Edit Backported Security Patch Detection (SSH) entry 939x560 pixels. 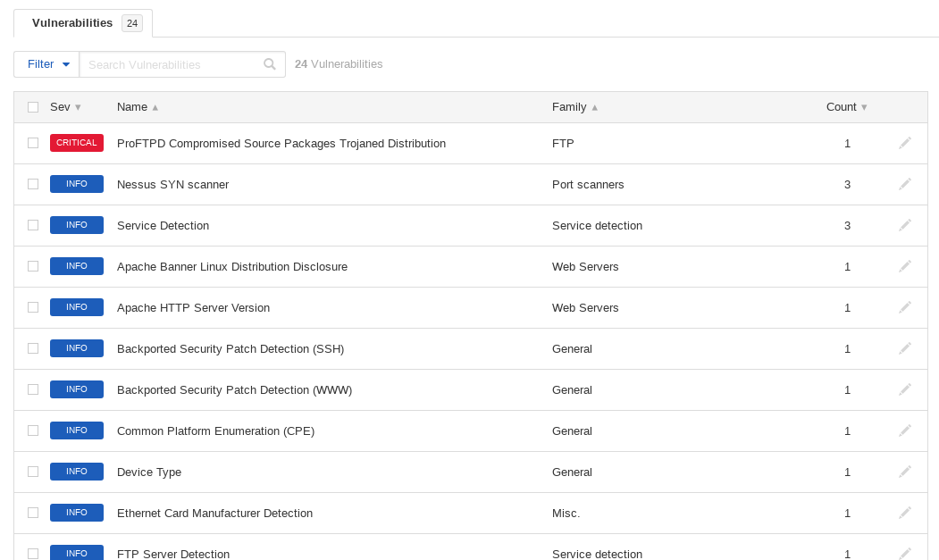(x=905, y=348)
